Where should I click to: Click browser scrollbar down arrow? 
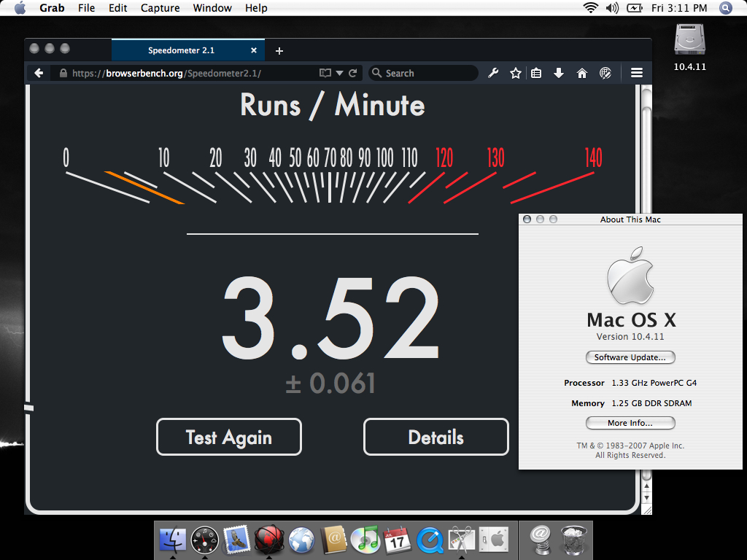[x=646, y=497]
